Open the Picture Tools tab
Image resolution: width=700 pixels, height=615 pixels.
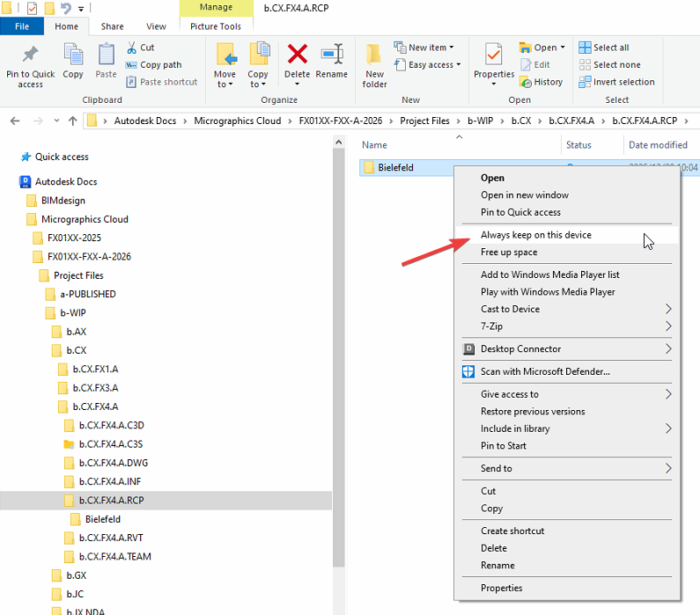pyautogui.click(x=216, y=26)
